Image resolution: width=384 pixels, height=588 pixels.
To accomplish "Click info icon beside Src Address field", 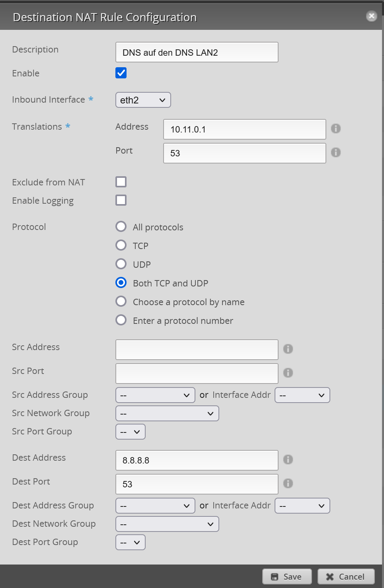I will point(288,349).
